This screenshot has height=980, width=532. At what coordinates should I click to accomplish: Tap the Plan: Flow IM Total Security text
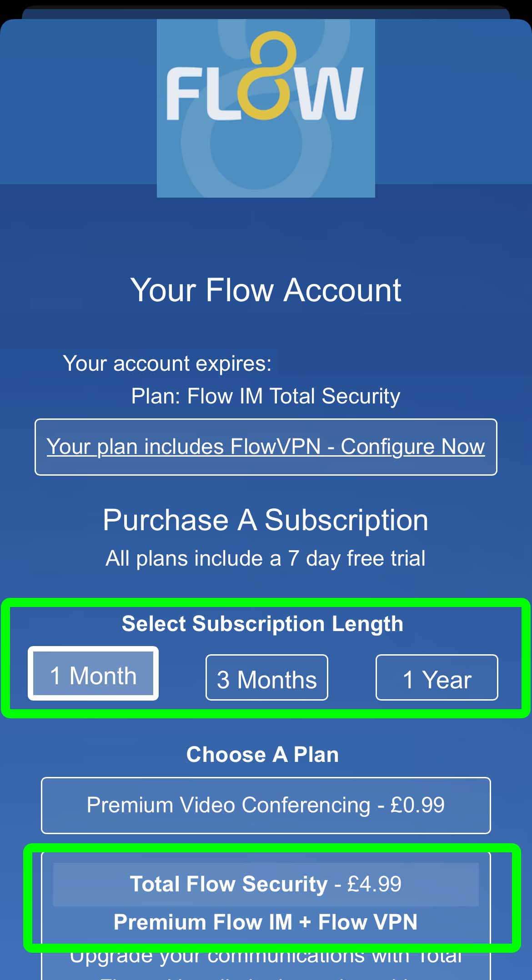point(266,395)
